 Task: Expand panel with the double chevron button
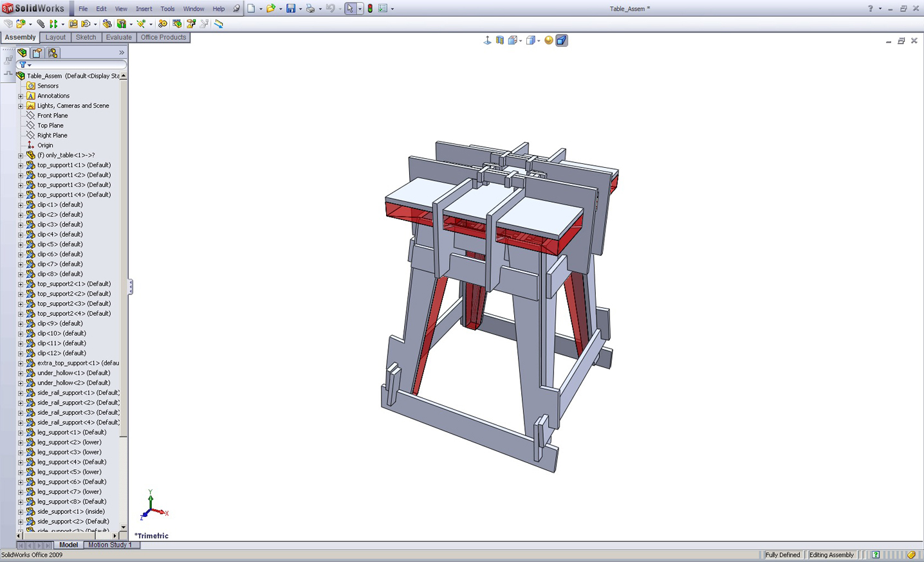(122, 53)
